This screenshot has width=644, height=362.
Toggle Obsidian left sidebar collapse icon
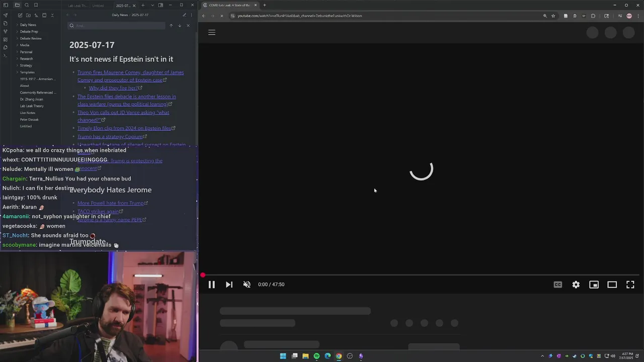[6, 5]
